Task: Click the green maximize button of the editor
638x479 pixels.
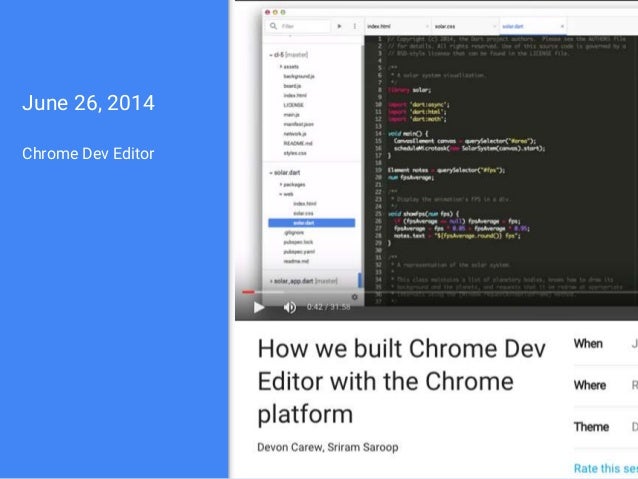Action: (283, 12)
